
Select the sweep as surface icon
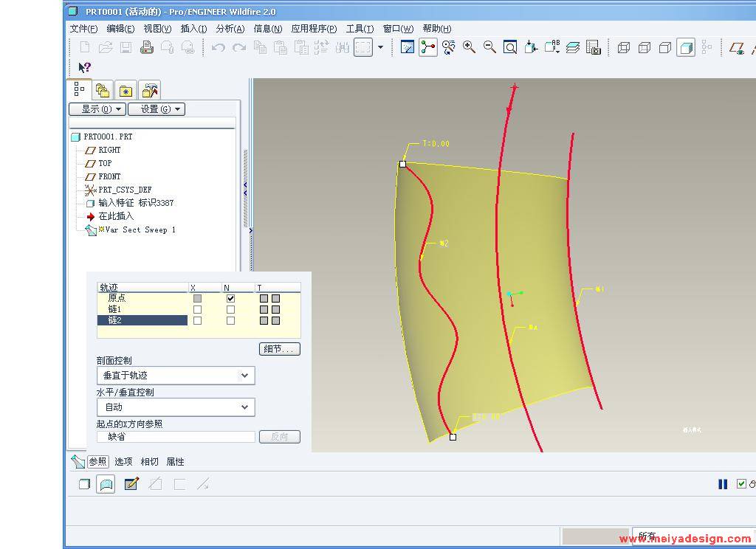click(106, 484)
